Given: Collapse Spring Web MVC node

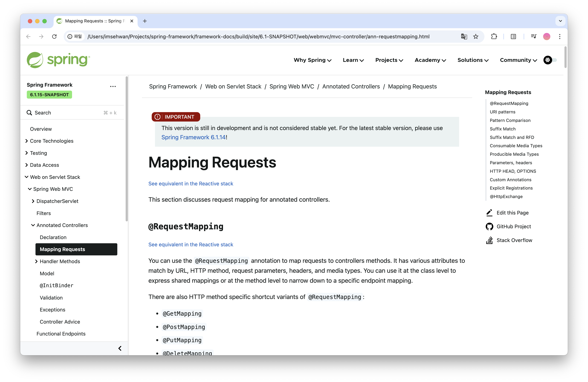Looking at the screenshot, I should [x=30, y=189].
